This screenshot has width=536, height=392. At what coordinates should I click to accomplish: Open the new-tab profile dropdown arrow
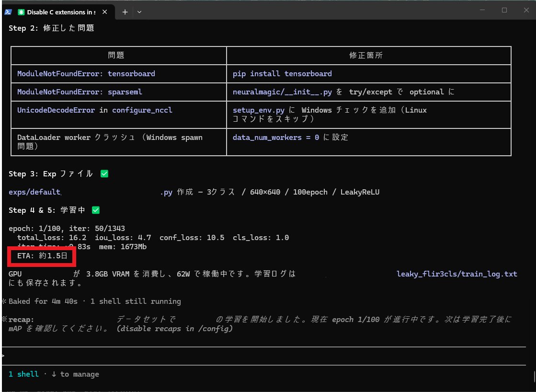(139, 12)
